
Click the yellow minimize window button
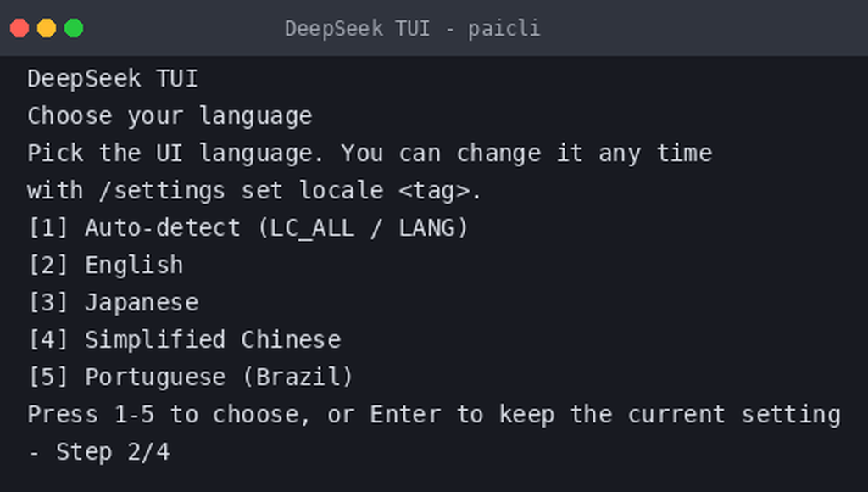tap(47, 28)
